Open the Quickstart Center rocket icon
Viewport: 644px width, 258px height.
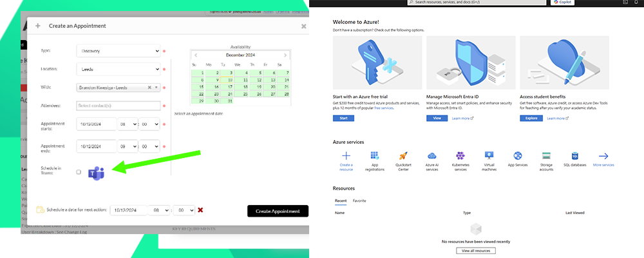pyautogui.click(x=403, y=156)
